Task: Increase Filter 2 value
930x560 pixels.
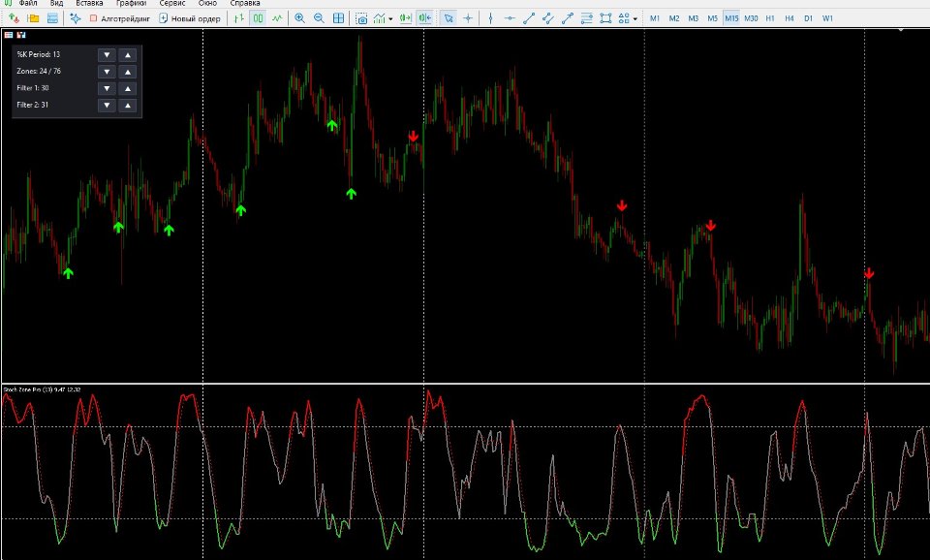Action: tap(128, 106)
